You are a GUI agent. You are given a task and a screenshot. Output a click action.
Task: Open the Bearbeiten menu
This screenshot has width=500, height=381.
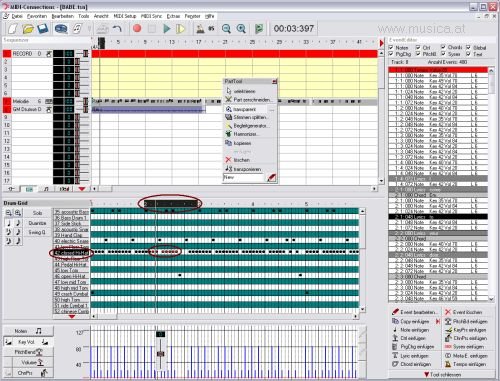(63, 16)
